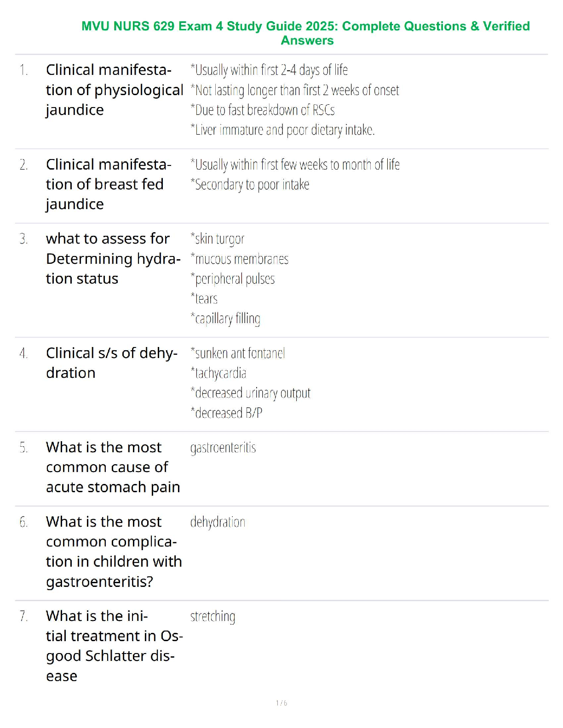The image size is (563, 728).
Task: Select the 'gastroenteritis' answer text
Action: [x=223, y=448]
